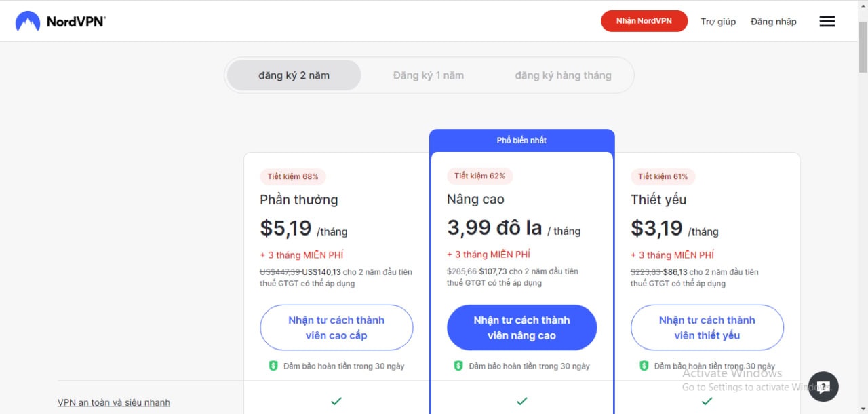Switch to 'đăng ký hàng tháng' billing option
This screenshot has width=868, height=414.
563,75
